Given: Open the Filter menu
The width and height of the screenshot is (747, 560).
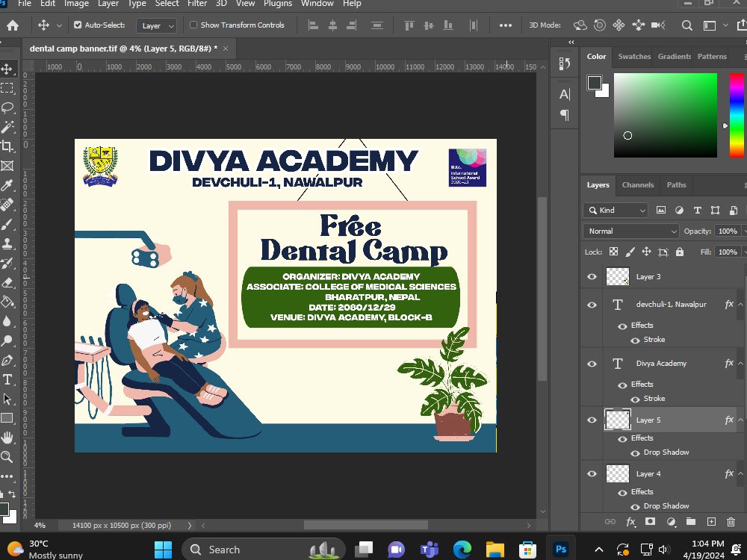Looking at the screenshot, I should click(x=196, y=4).
